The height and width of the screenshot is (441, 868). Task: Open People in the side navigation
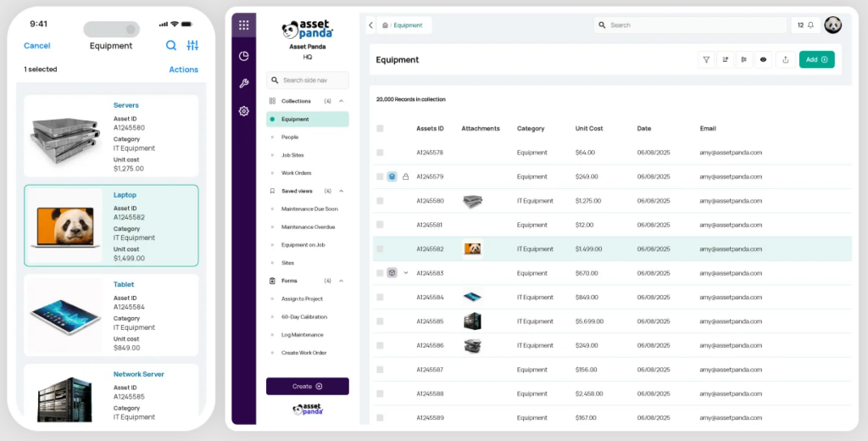(290, 137)
